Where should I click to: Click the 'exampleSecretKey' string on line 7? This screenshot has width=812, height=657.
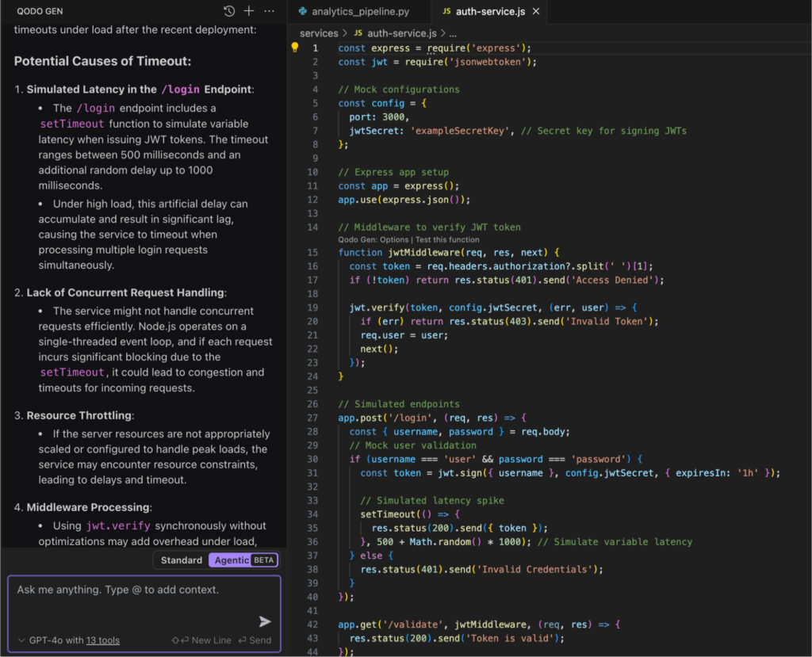click(461, 131)
